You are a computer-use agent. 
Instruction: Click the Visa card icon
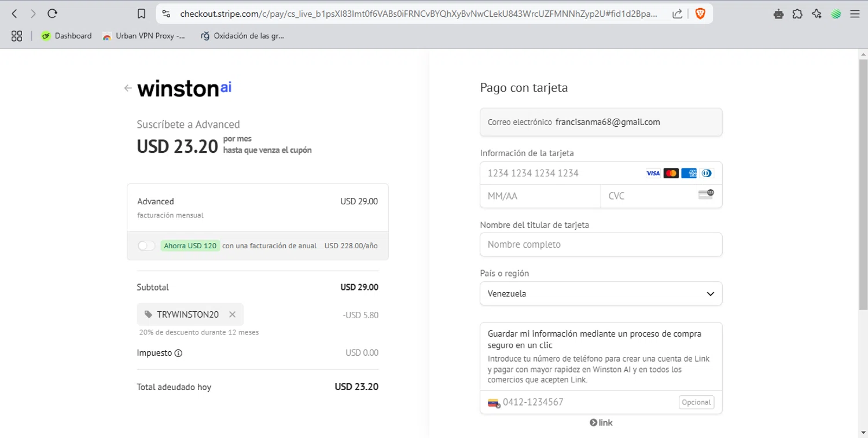click(653, 173)
